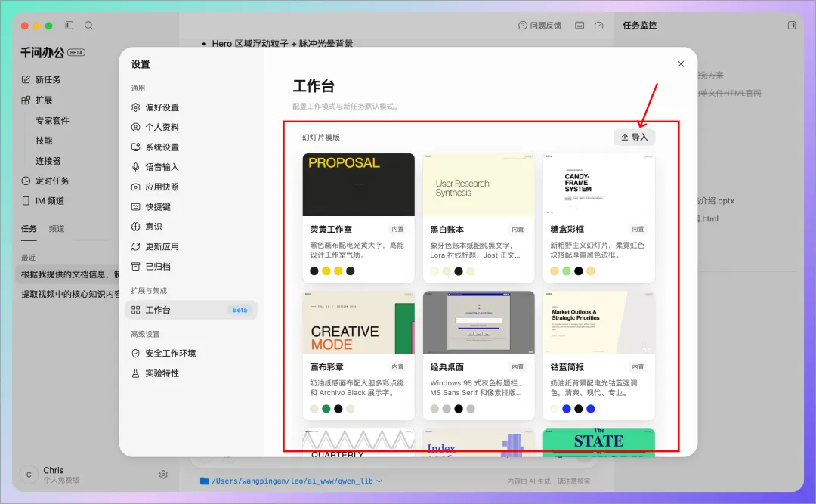
Task: Click 内置 tag on 荧黄工作室 card
Action: tap(397, 229)
